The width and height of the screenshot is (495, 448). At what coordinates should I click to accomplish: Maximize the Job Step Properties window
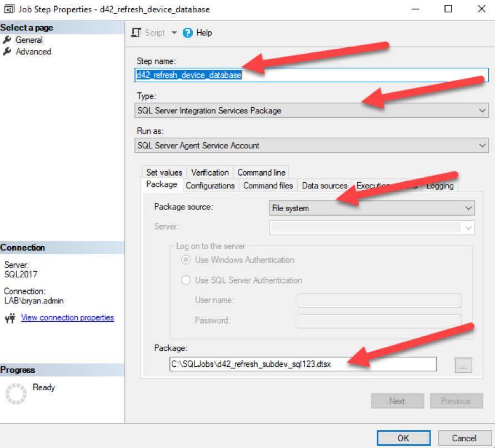point(448,9)
